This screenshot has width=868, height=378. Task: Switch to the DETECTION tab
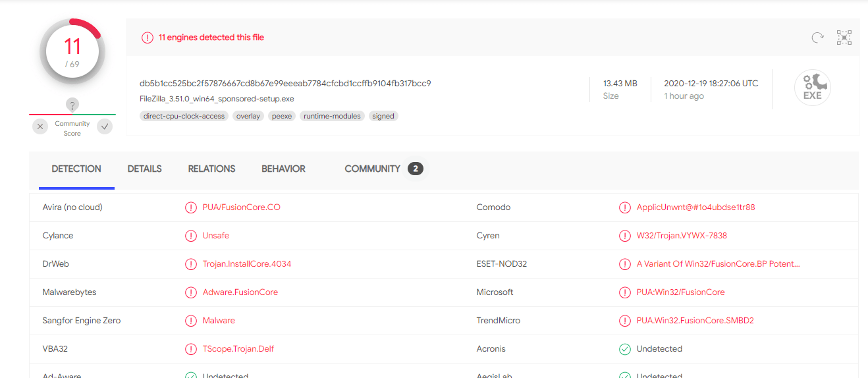[x=76, y=169]
